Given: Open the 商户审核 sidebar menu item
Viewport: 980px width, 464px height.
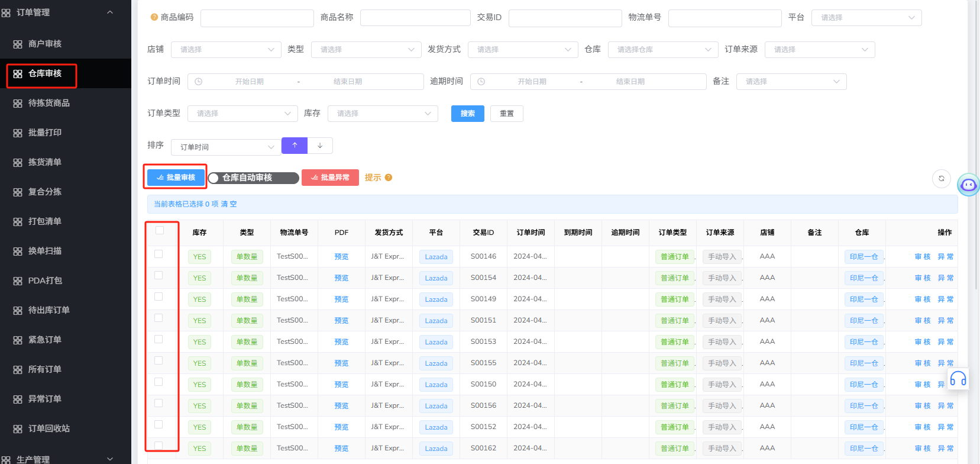Looking at the screenshot, I should coord(45,44).
